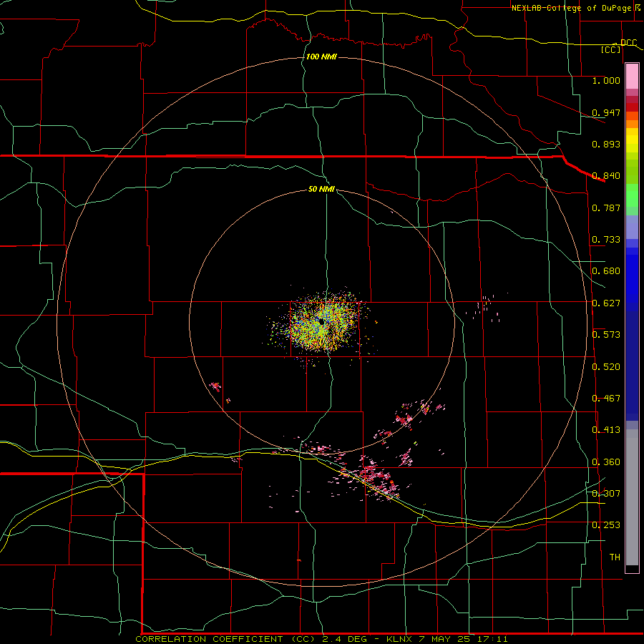Click the gray color bar segment
644x644 pixels.
(x=632, y=497)
